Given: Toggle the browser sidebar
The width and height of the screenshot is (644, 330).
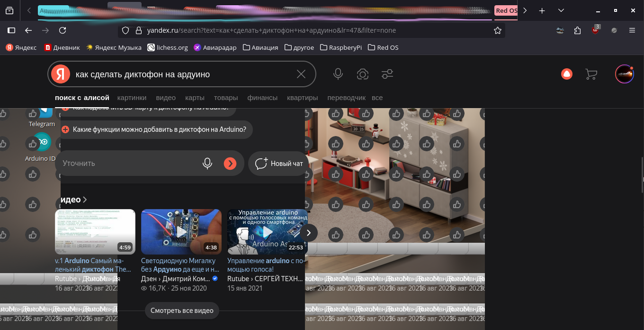Looking at the screenshot, I should (11, 30).
